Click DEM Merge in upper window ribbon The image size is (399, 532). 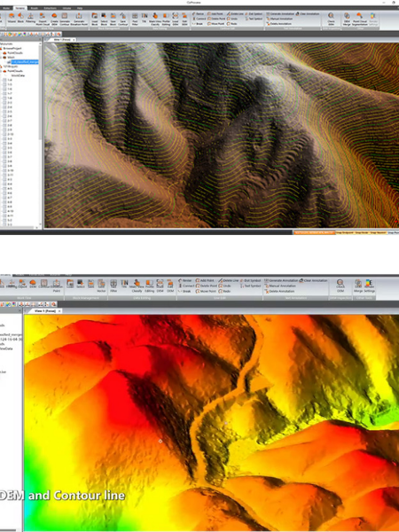point(347,19)
